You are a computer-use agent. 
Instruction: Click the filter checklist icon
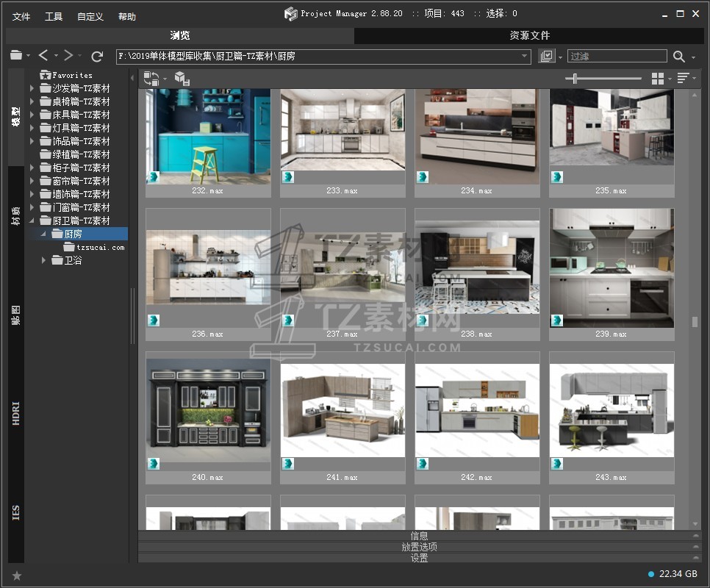tap(546, 57)
